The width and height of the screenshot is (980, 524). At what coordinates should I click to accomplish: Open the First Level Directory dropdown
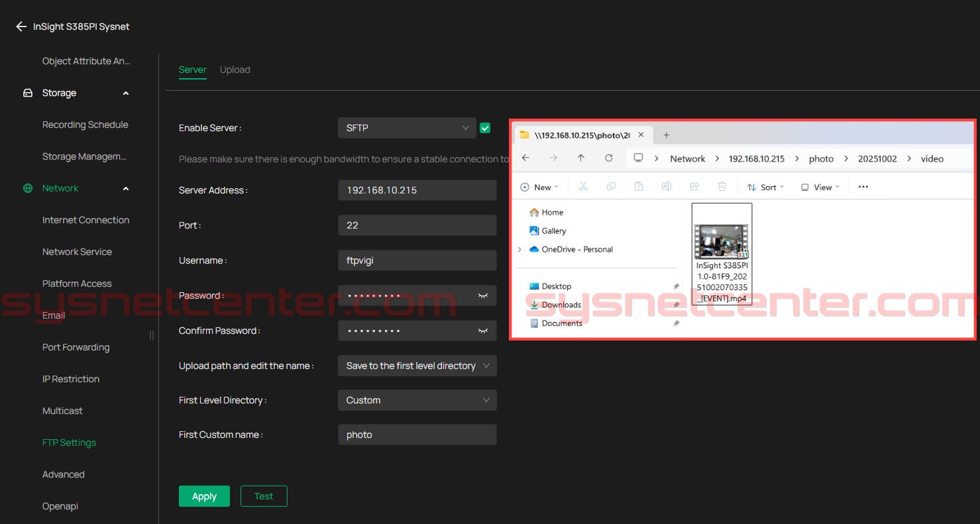coord(417,400)
